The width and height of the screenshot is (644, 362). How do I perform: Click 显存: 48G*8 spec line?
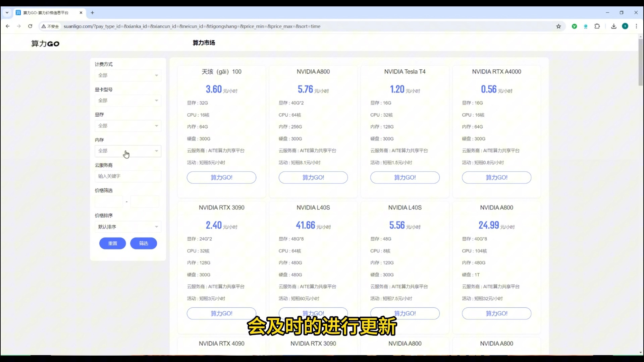tap(291, 239)
